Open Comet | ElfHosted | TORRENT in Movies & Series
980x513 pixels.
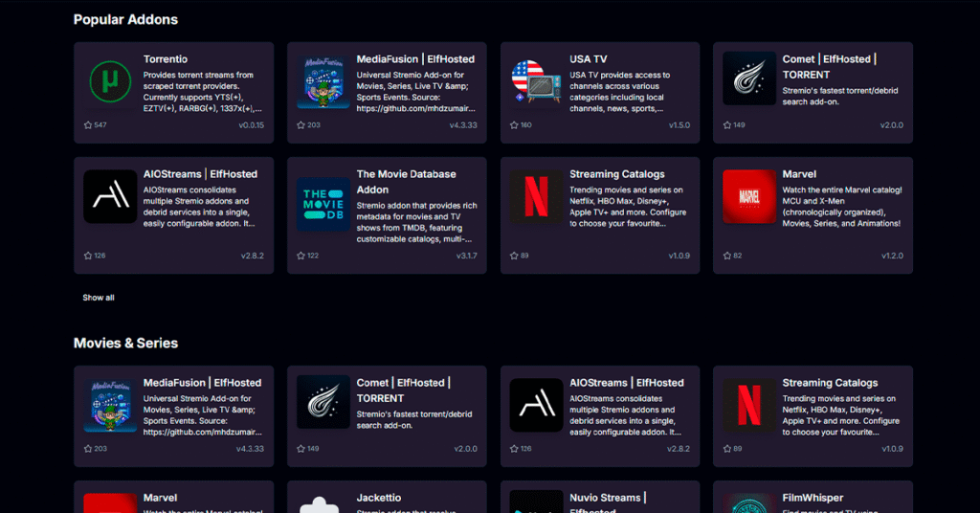click(x=403, y=390)
